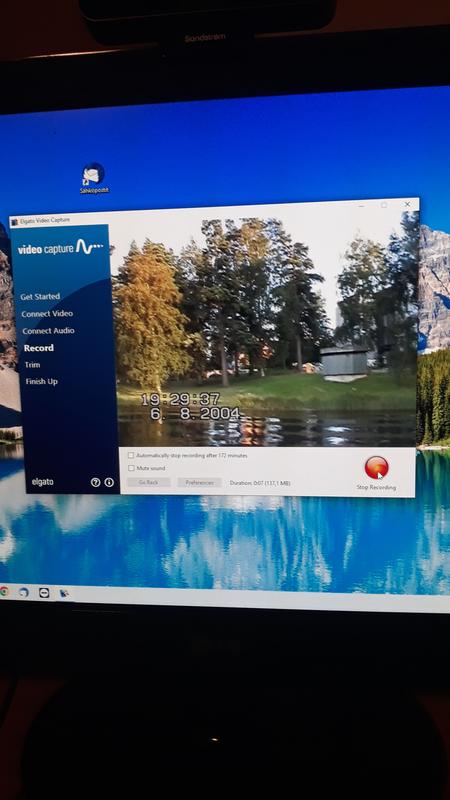
Task: Open the Sähköposti desktop shortcut
Action: (x=94, y=179)
